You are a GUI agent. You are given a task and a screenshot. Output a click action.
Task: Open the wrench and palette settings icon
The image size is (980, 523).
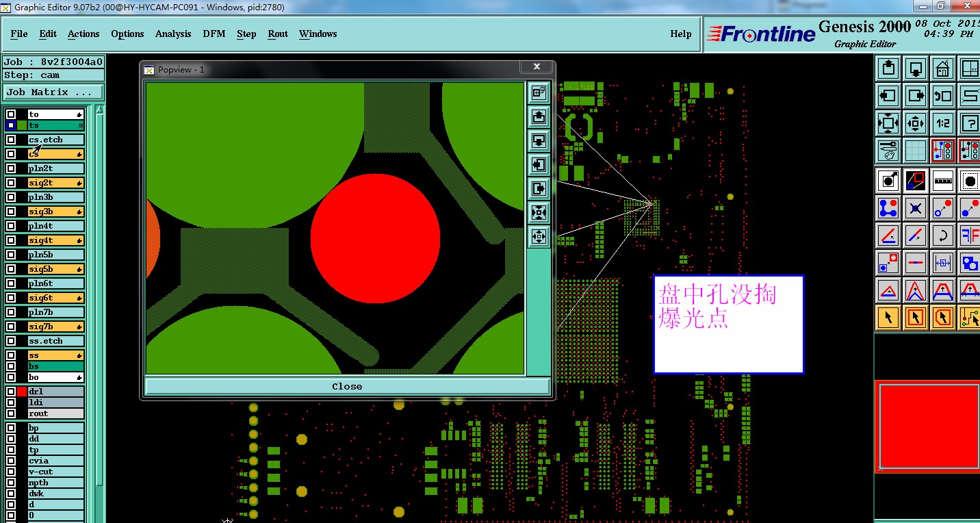888,151
